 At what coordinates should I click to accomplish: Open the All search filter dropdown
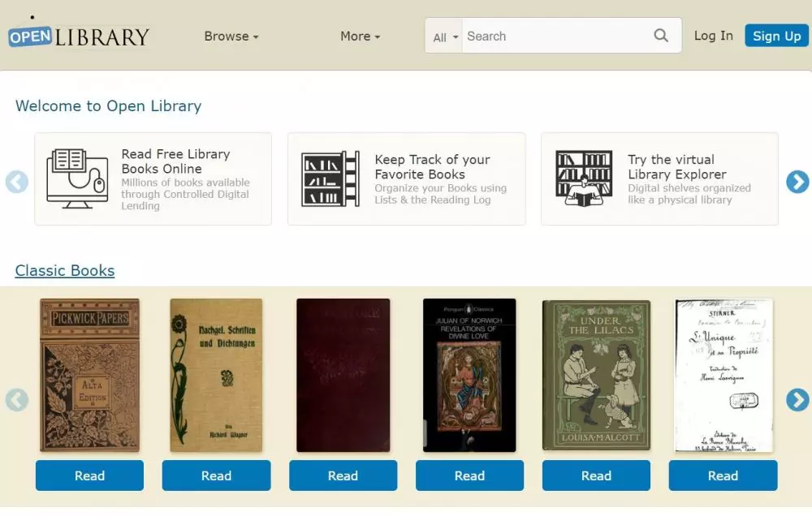(445, 37)
